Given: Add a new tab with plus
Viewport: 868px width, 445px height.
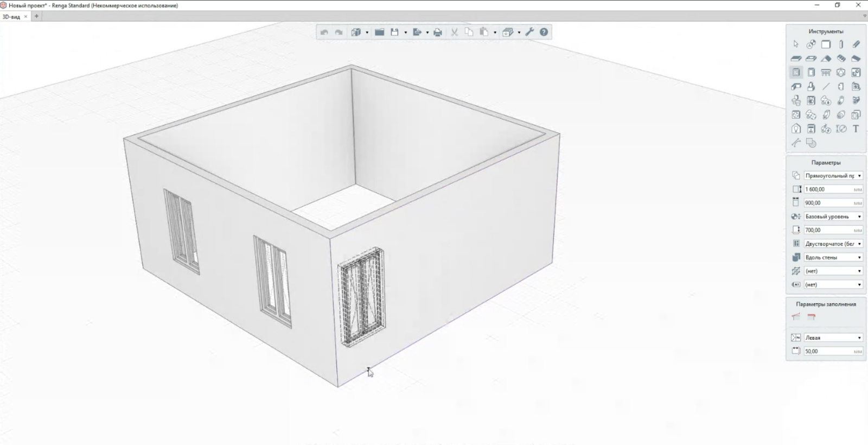Looking at the screenshot, I should (x=37, y=16).
